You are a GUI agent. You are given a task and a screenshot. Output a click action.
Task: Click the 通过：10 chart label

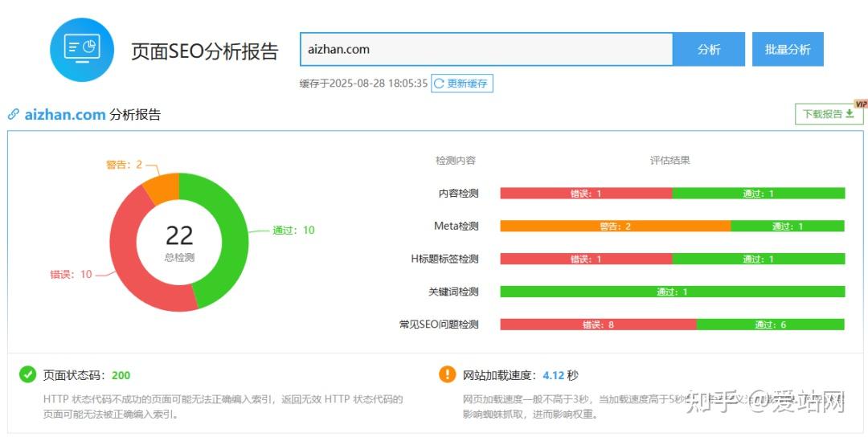coord(293,230)
